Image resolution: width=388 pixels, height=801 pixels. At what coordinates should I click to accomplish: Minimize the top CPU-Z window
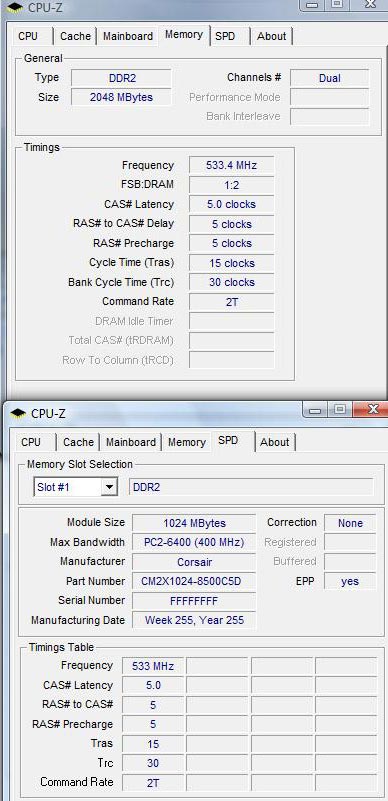(x=311, y=5)
